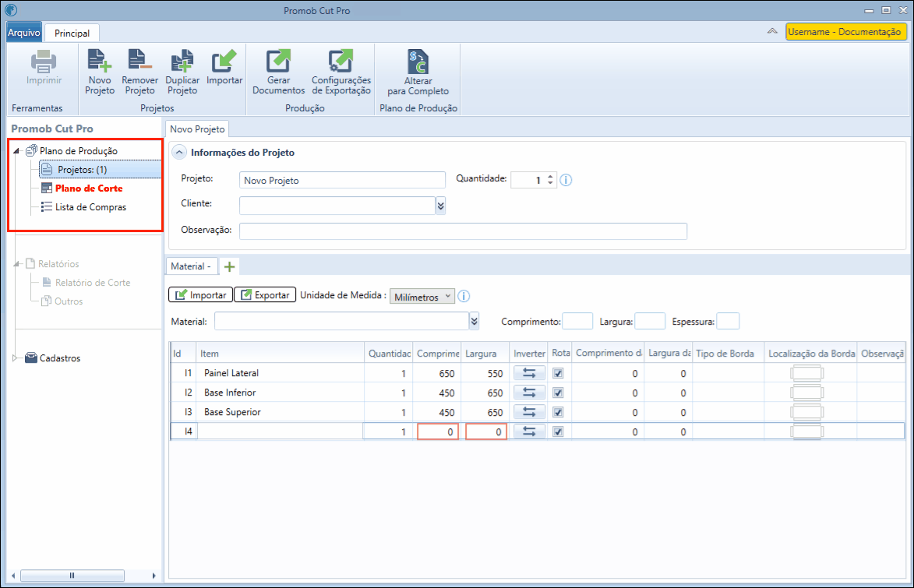Click Duplicar Projeto icon

[182, 61]
